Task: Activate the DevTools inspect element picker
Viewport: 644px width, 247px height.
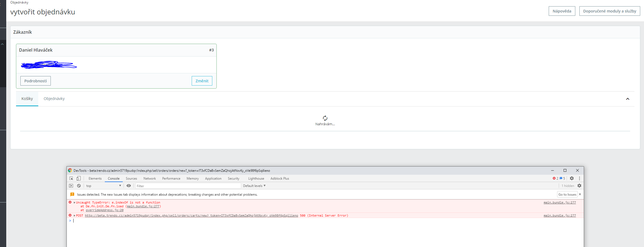Action: tap(71, 179)
